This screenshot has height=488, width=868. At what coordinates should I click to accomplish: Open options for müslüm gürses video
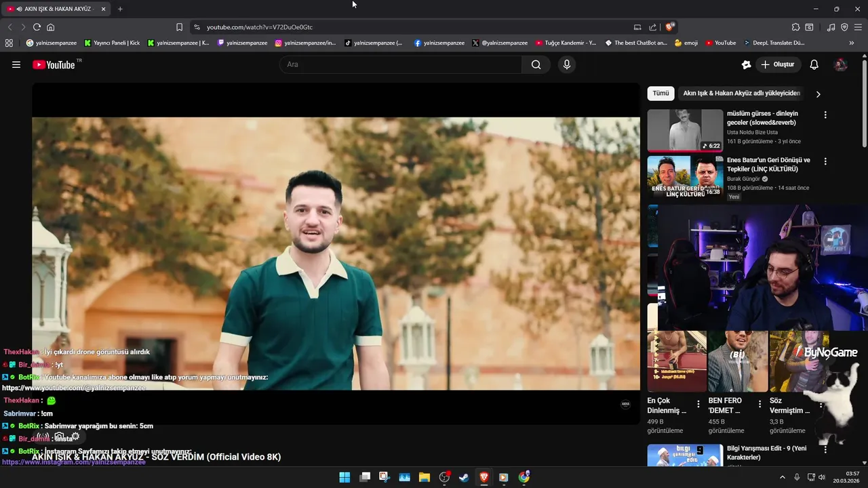825,115
